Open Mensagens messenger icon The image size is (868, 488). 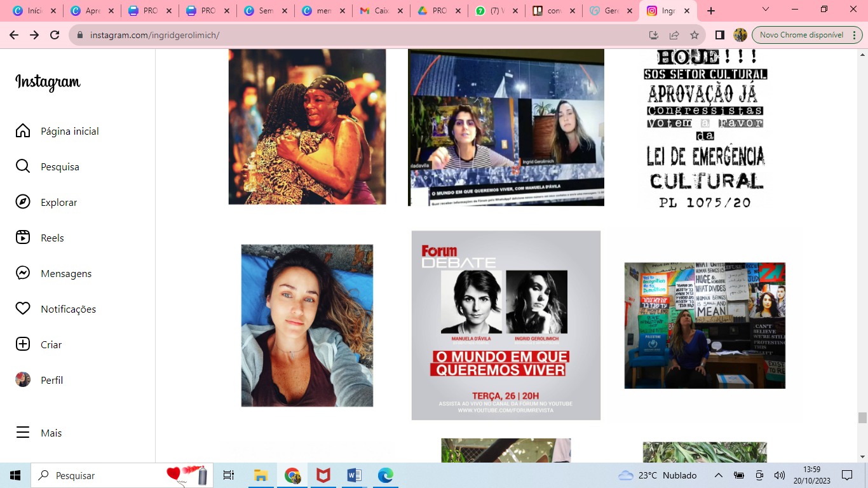coord(23,273)
